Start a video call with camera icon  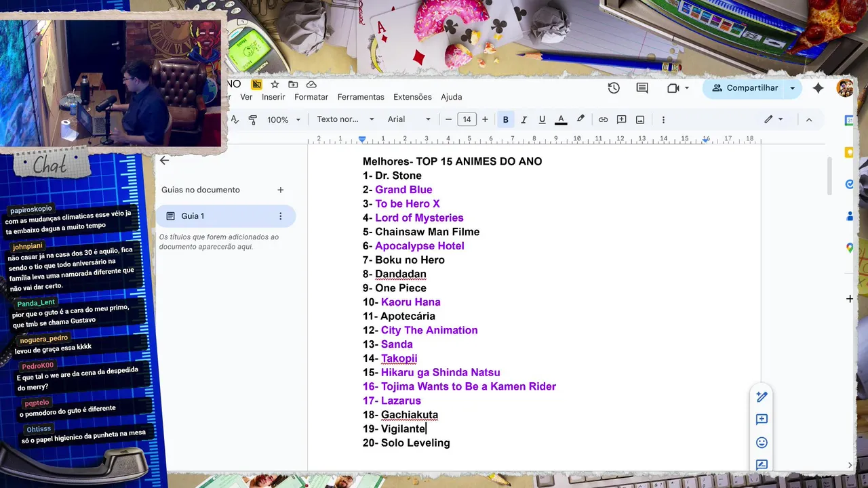[673, 88]
